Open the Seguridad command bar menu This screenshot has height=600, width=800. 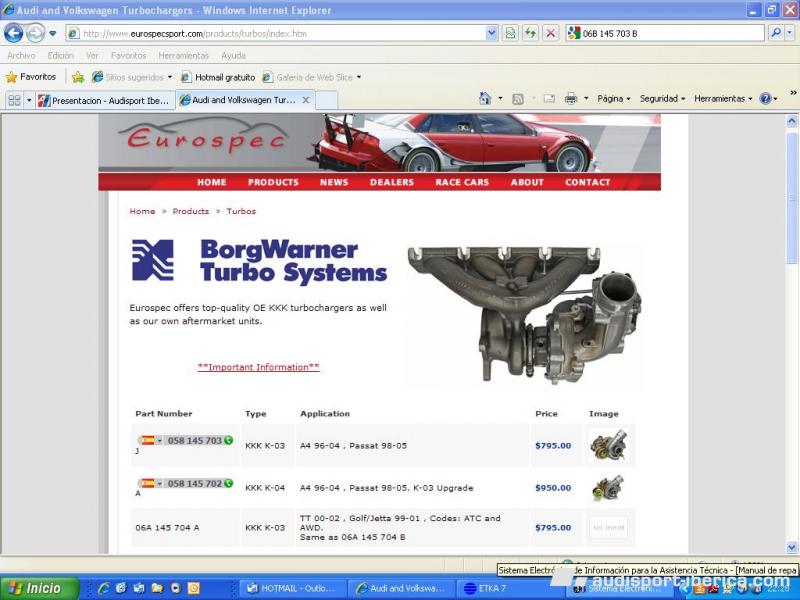click(662, 99)
